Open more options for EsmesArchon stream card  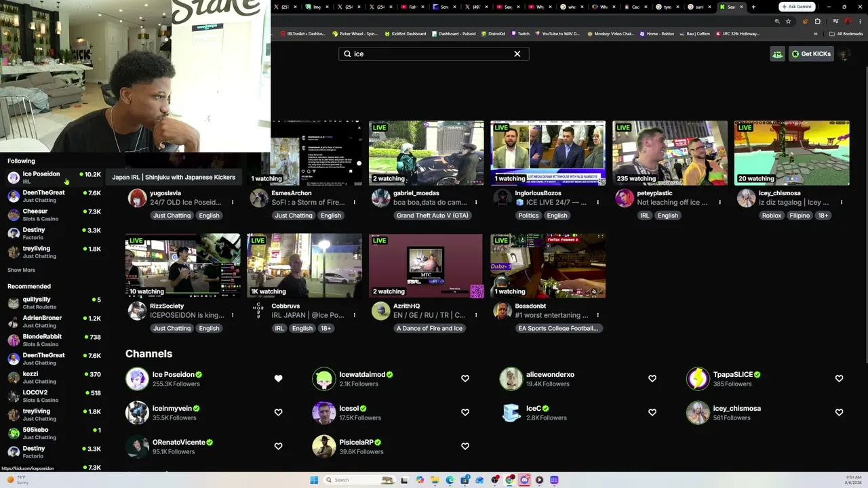click(354, 202)
